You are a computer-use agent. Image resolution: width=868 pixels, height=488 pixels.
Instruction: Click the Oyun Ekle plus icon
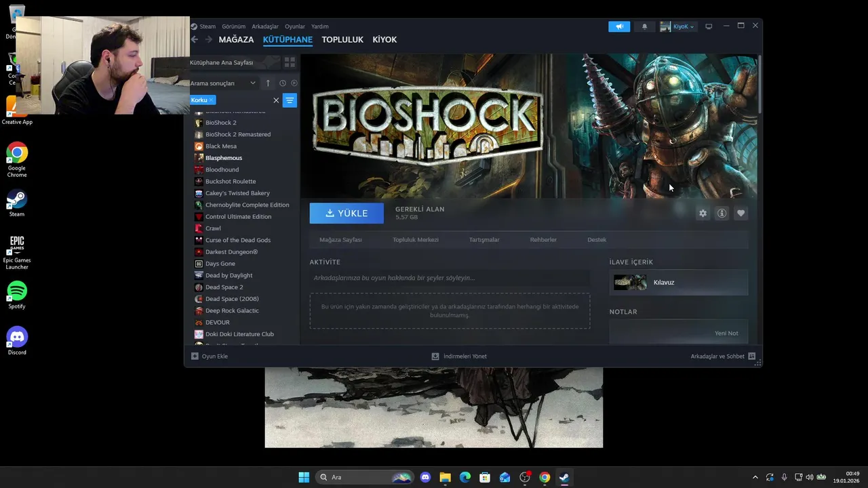click(195, 356)
